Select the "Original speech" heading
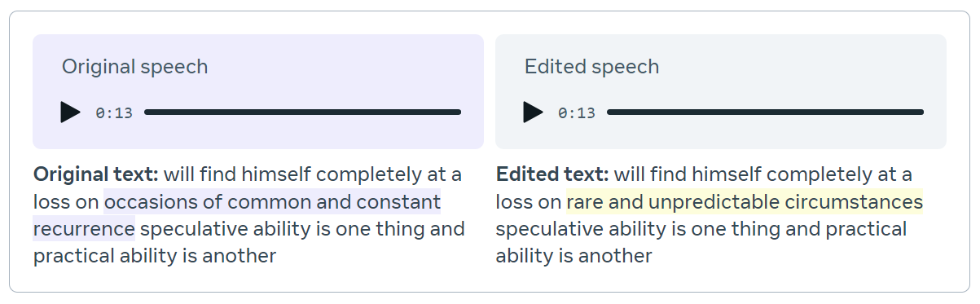This screenshot has width=980, height=304. [x=135, y=67]
